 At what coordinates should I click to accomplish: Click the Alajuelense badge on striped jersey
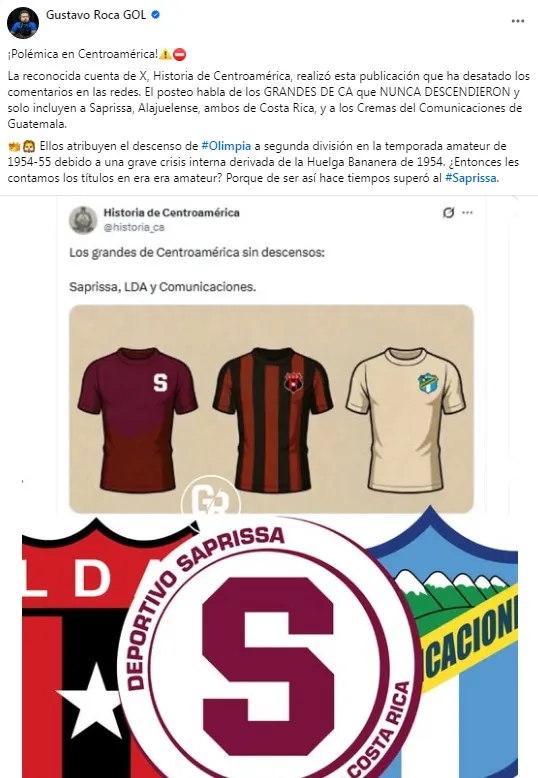[293, 382]
